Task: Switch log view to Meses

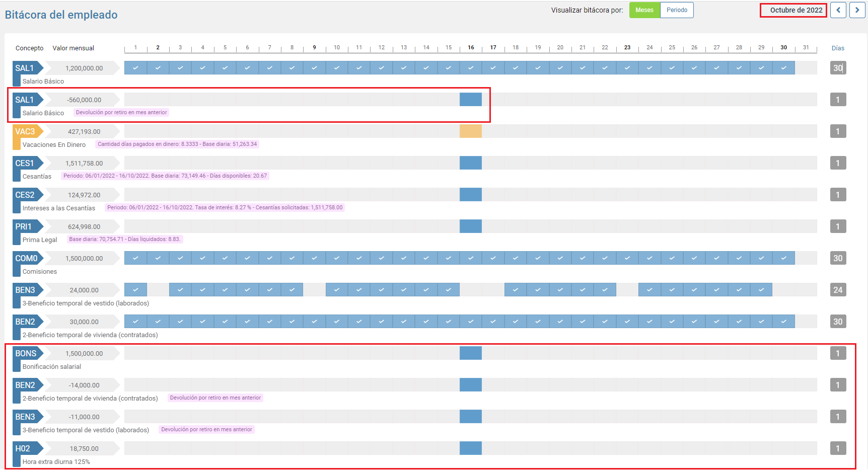Action: 644,10
